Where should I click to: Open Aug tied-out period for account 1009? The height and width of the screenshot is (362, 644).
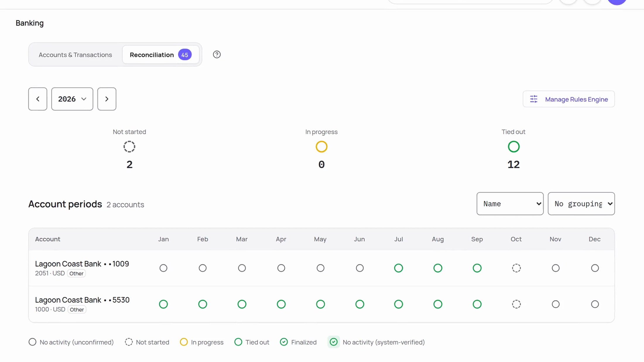[438, 268]
